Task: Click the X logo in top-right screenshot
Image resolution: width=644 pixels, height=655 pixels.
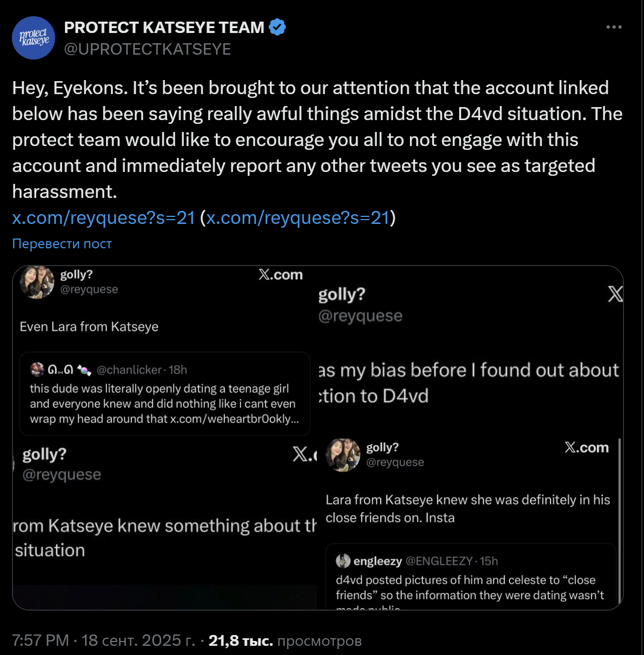Action: [615, 294]
